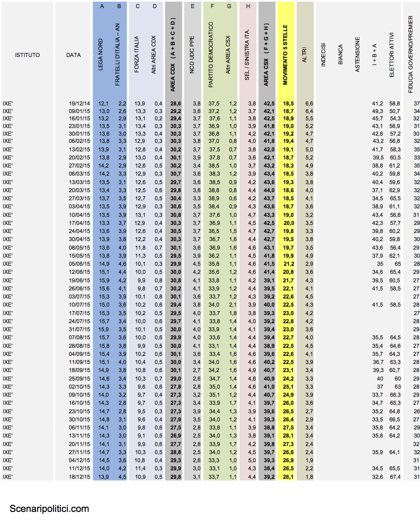Click the DATA column header
Image resolution: width=420 pixels, height=523 pixels.
coord(73,55)
